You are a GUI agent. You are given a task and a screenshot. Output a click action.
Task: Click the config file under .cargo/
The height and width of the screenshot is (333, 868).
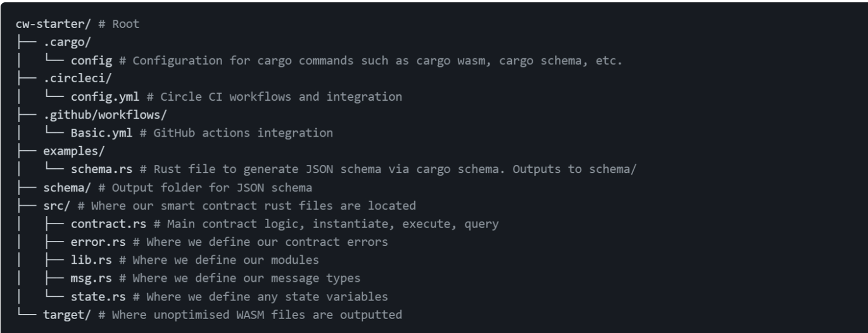(x=92, y=61)
